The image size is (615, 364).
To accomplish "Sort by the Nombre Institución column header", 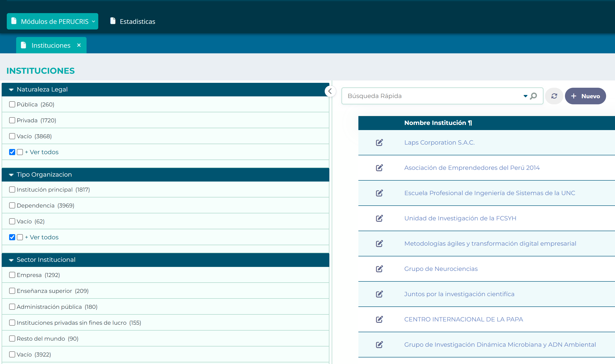I will click(x=438, y=123).
